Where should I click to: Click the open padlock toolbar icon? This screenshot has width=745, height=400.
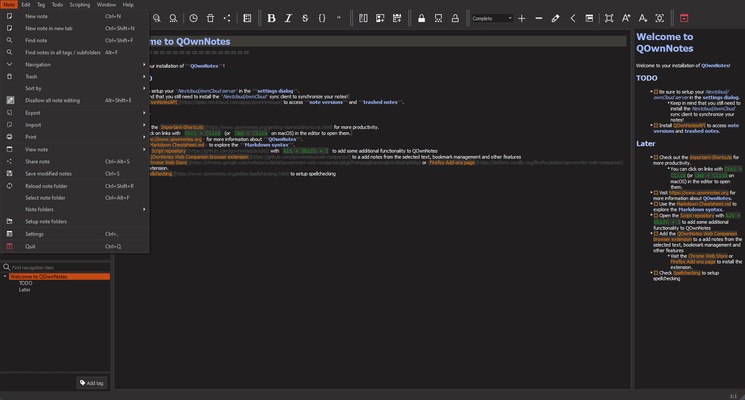pos(455,18)
